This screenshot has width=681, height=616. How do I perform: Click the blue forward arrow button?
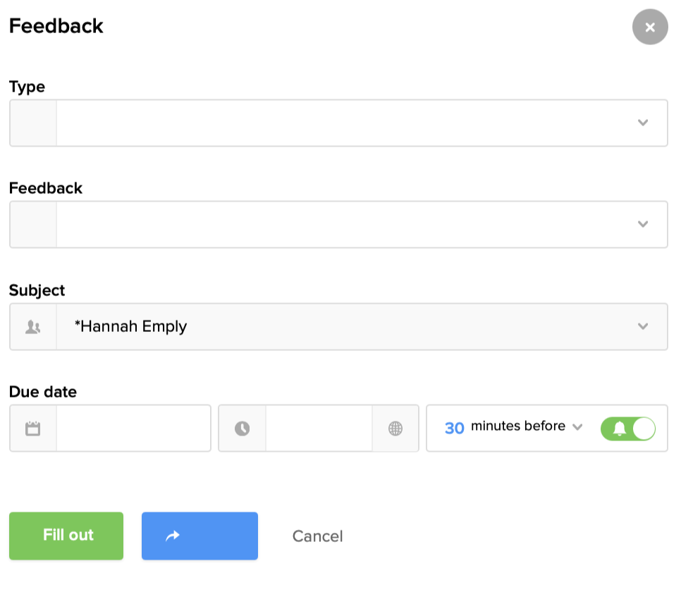point(200,536)
